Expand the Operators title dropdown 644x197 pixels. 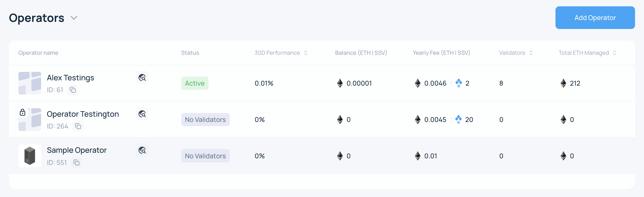(x=74, y=18)
